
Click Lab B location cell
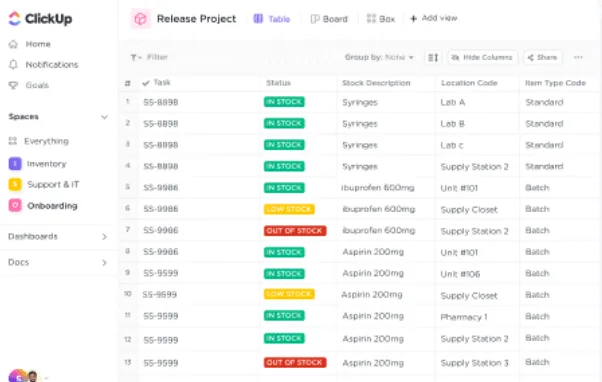point(453,124)
